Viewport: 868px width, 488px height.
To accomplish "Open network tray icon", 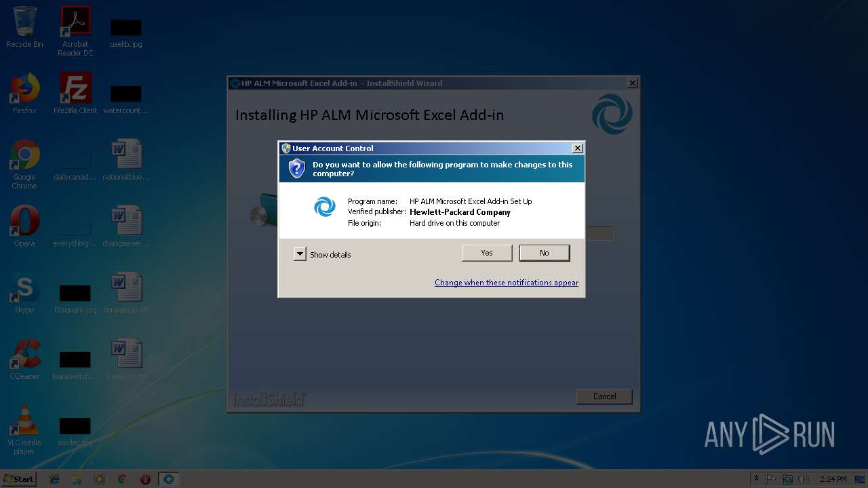I will (787, 479).
